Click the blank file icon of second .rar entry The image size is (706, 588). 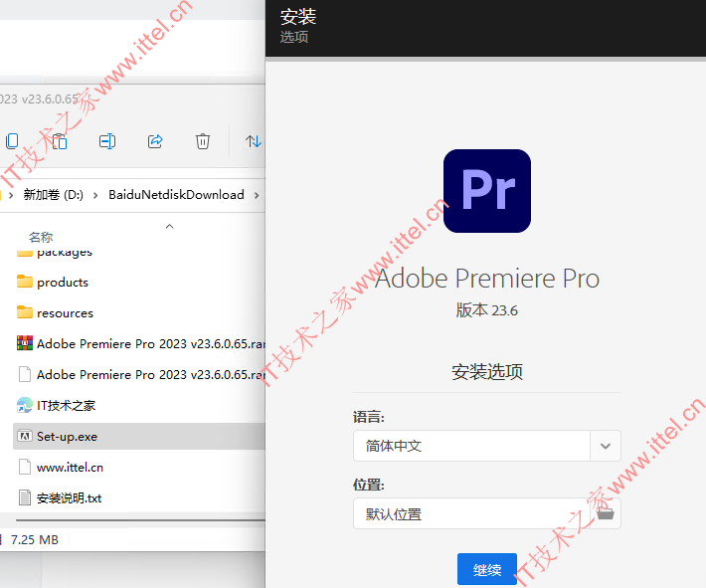point(25,374)
